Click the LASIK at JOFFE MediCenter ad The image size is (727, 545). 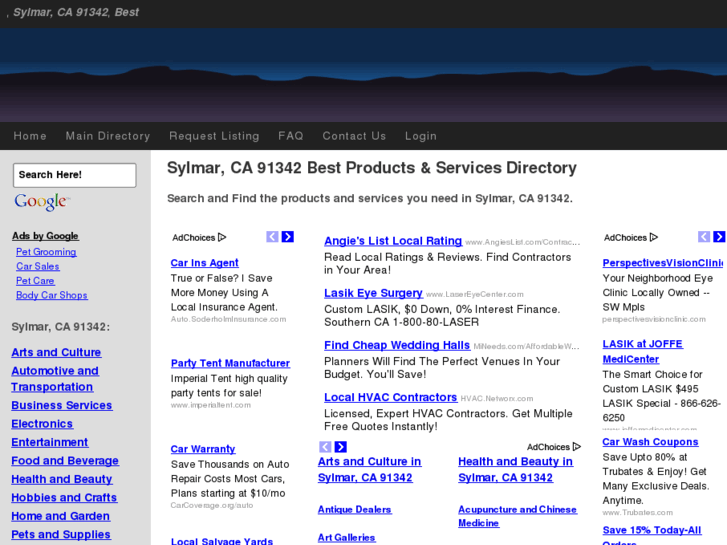[643, 352]
